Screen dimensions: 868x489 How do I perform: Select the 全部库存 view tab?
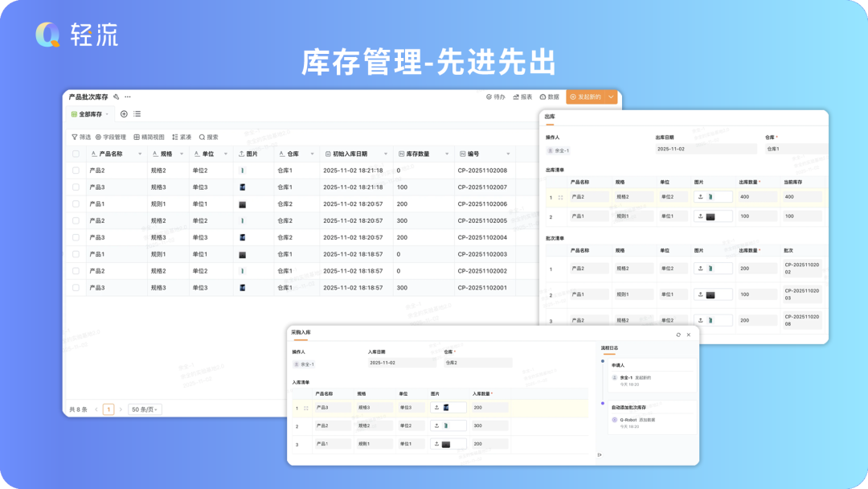90,114
